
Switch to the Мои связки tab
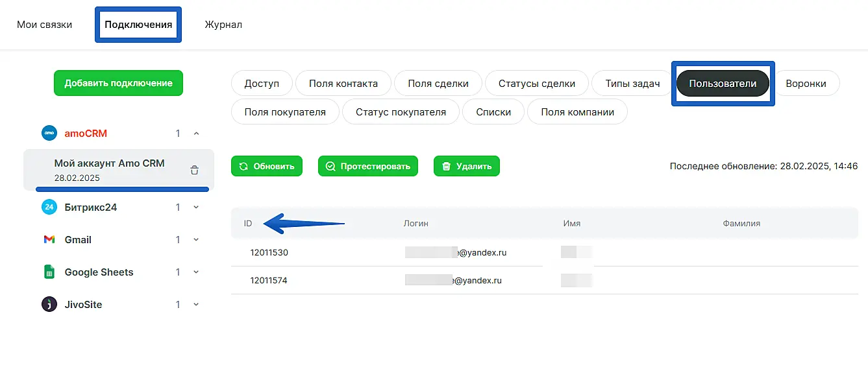(x=44, y=25)
